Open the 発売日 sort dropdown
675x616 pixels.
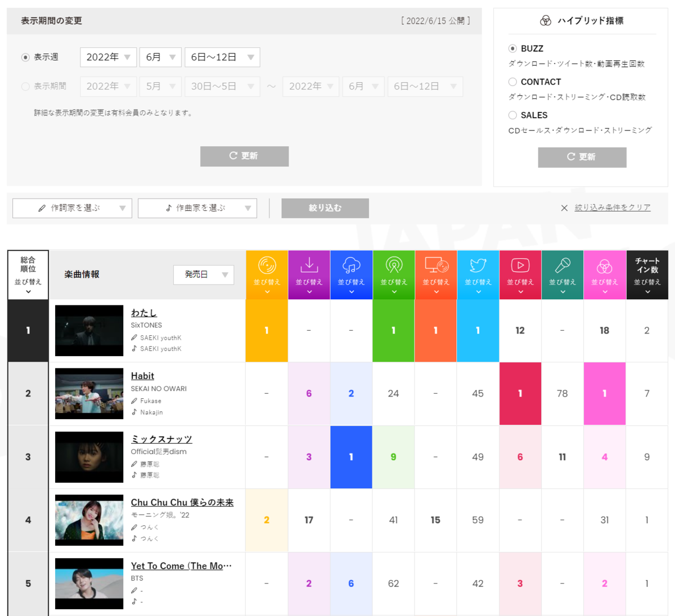click(x=204, y=275)
